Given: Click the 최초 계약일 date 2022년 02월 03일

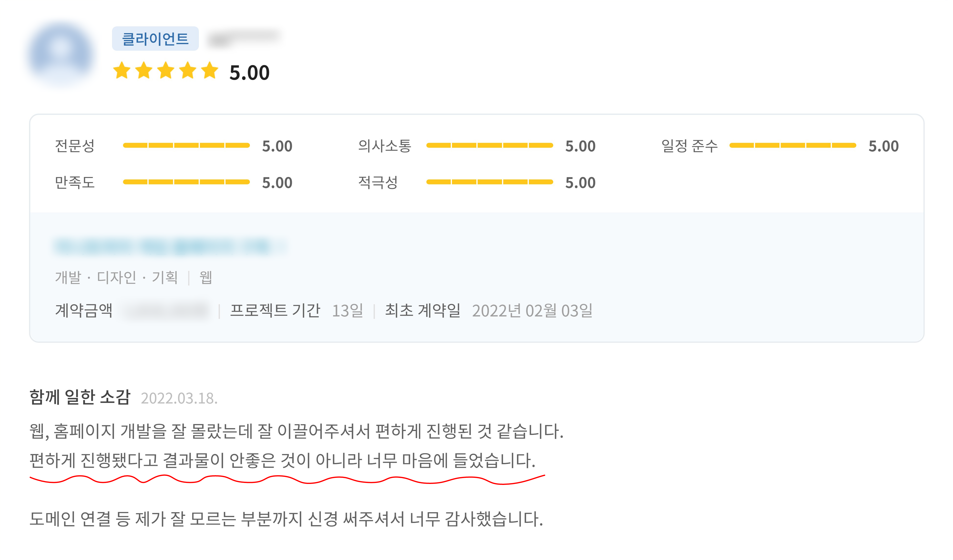Looking at the screenshot, I should tap(532, 311).
